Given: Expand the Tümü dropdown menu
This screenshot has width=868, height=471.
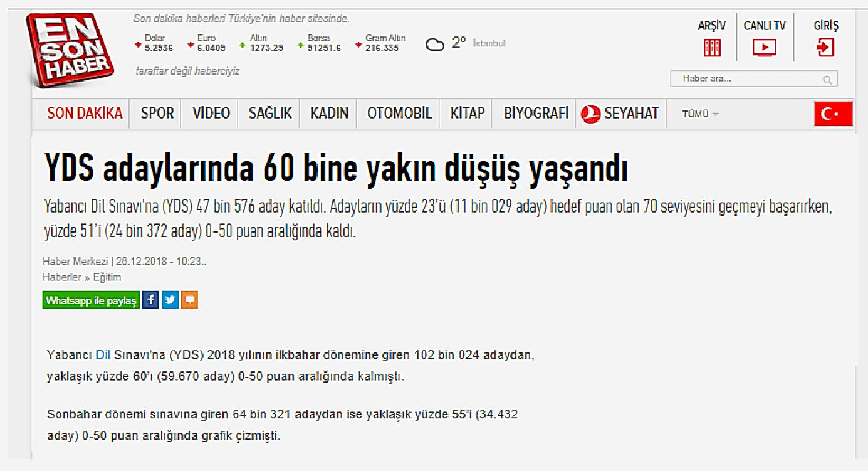Looking at the screenshot, I should pyautogui.click(x=700, y=114).
